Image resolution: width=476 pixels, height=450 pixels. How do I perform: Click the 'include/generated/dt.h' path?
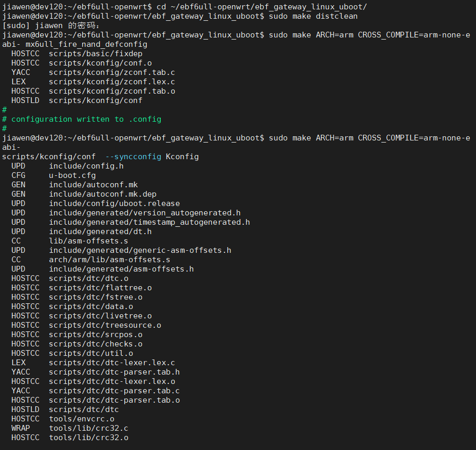[x=100, y=232]
